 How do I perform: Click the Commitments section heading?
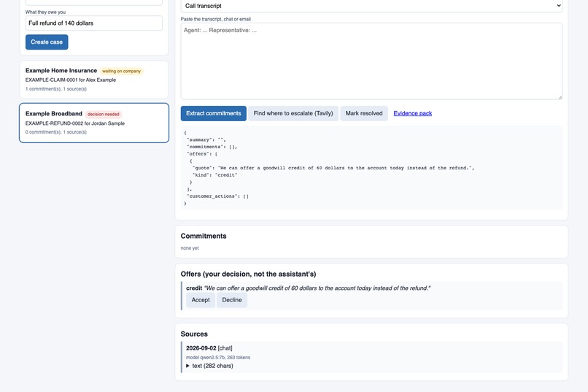(204, 236)
